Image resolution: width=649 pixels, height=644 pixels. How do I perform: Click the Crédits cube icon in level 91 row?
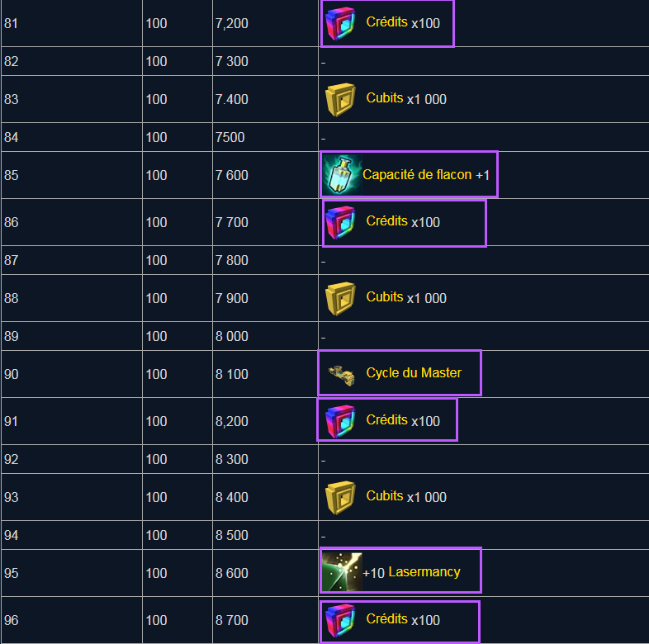pos(339,421)
